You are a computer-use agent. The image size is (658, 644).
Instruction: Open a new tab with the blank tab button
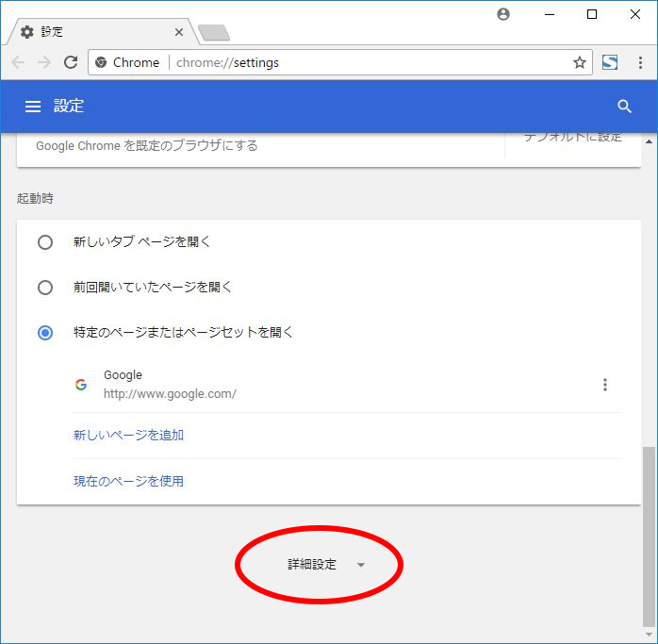[x=214, y=33]
